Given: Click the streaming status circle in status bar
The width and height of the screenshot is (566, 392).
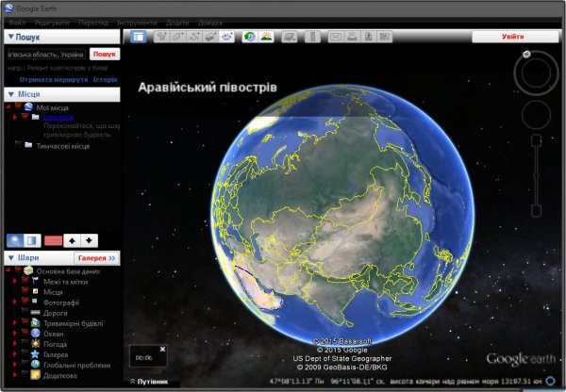Looking at the screenshot, I should (551, 381).
